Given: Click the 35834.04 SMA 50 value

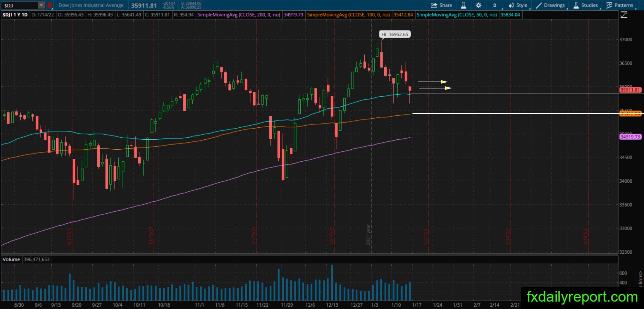Looking at the screenshot, I should click(510, 15).
